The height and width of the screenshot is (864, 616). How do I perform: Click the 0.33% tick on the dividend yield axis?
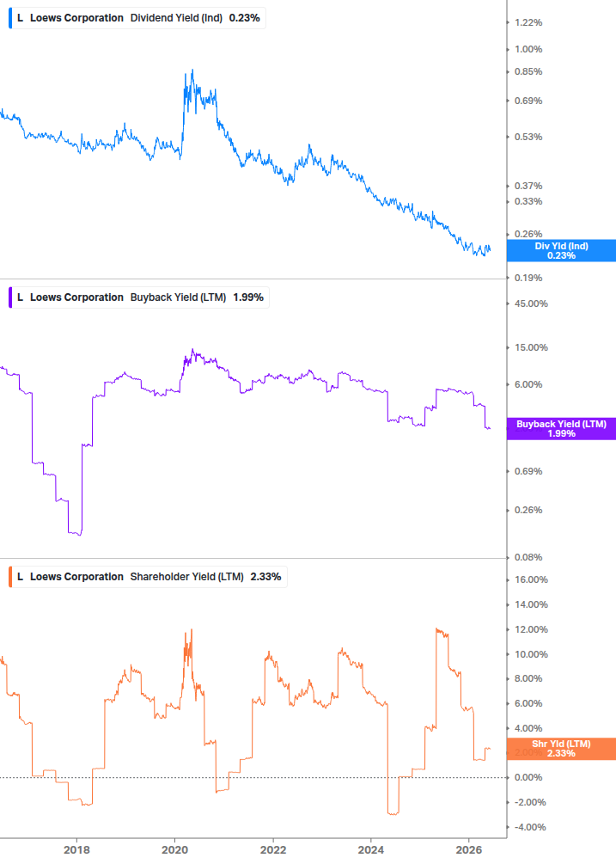[x=528, y=201]
